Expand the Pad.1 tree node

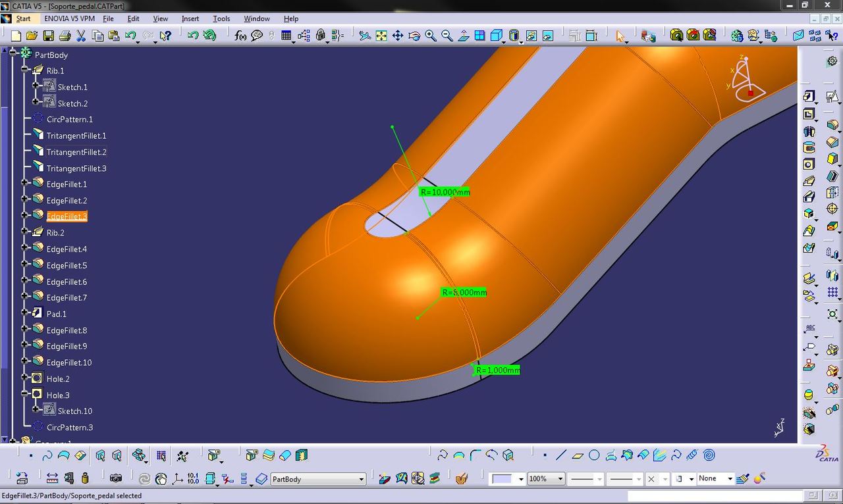(x=25, y=312)
